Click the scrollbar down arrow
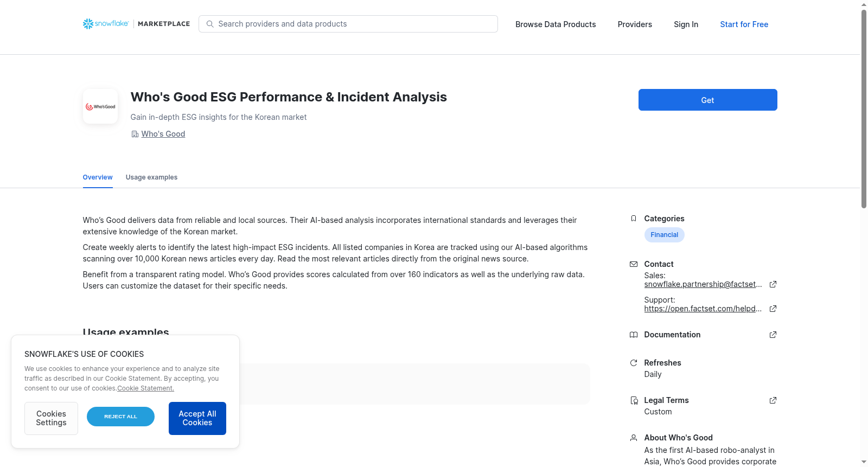Viewport: 868px width, 467px height. pyautogui.click(x=864, y=462)
